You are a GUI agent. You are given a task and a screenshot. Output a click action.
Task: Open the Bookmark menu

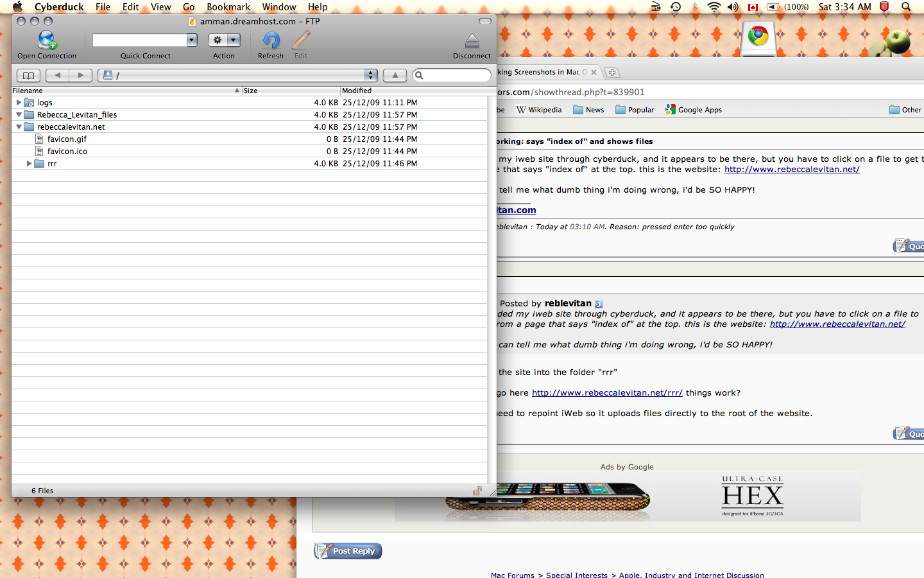point(228,7)
